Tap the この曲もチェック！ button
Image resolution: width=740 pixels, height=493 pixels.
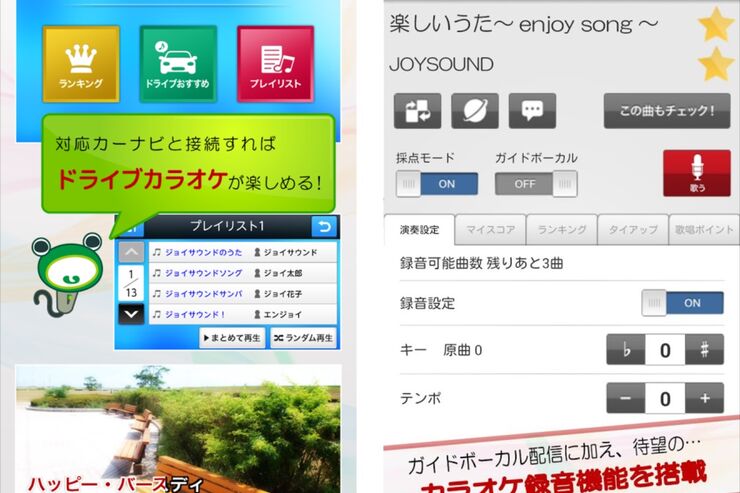coord(667,111)
